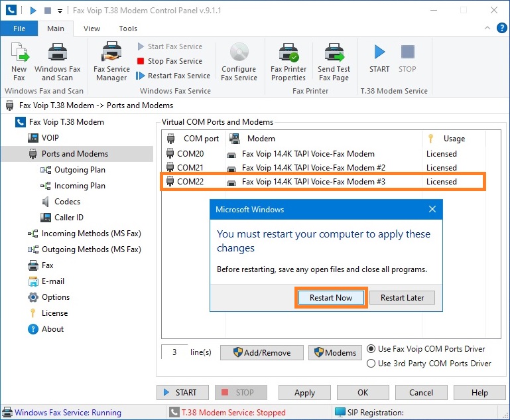Viewport: 510px width, 420px height.
Task: Click the Help button
Action: 479,393
